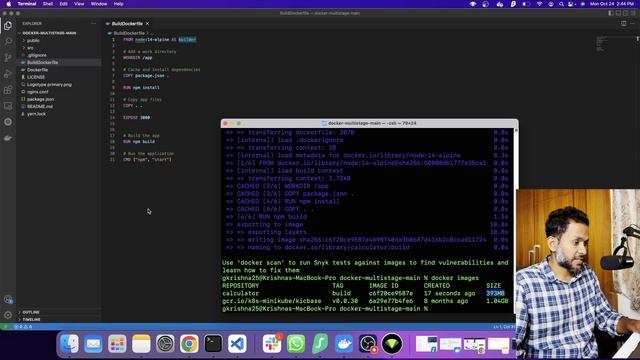Open Google Chrome from the Dock
The image size is (640, 360).
coord(189,344)
